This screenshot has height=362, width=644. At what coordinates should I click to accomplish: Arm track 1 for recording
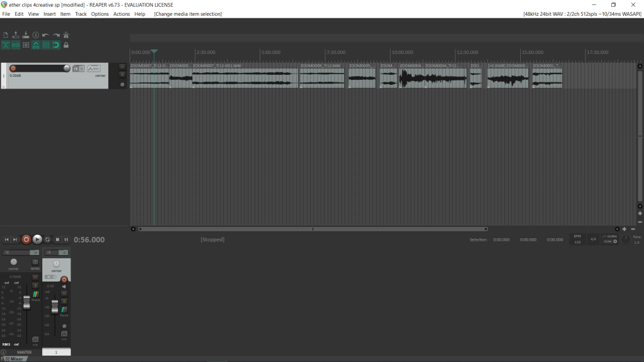(13, 69)
